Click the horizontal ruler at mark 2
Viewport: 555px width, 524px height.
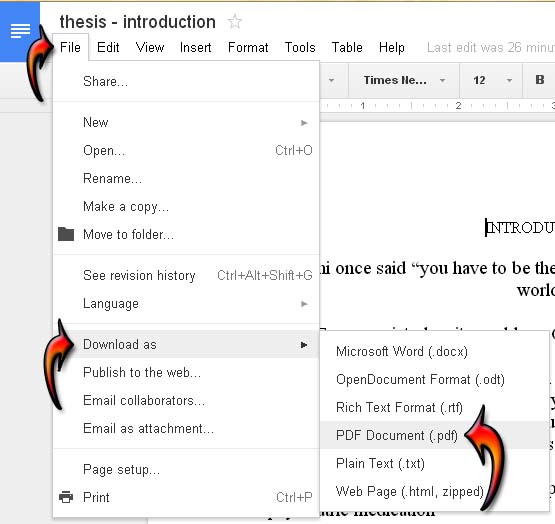pos(458,106)
